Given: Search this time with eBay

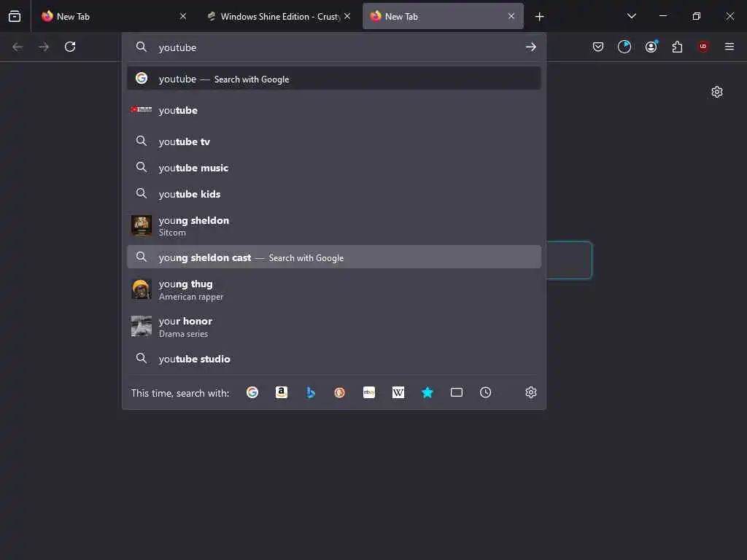Looking at the screenshot, I should coord(368,392).
